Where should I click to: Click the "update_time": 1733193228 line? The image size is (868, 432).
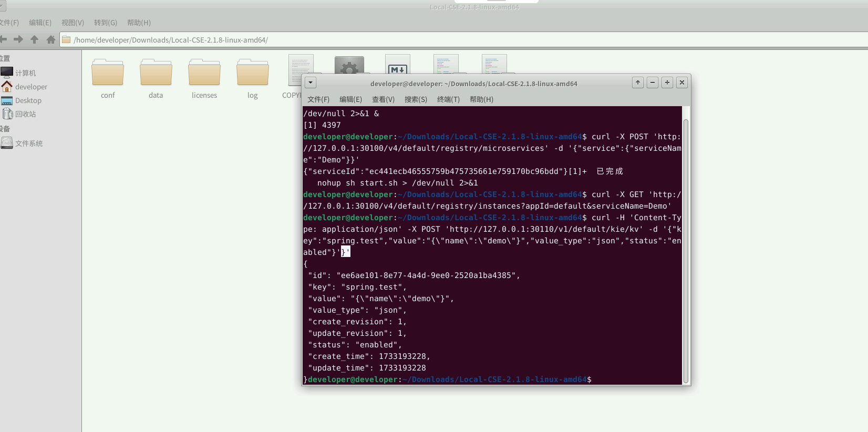(367, 368)
